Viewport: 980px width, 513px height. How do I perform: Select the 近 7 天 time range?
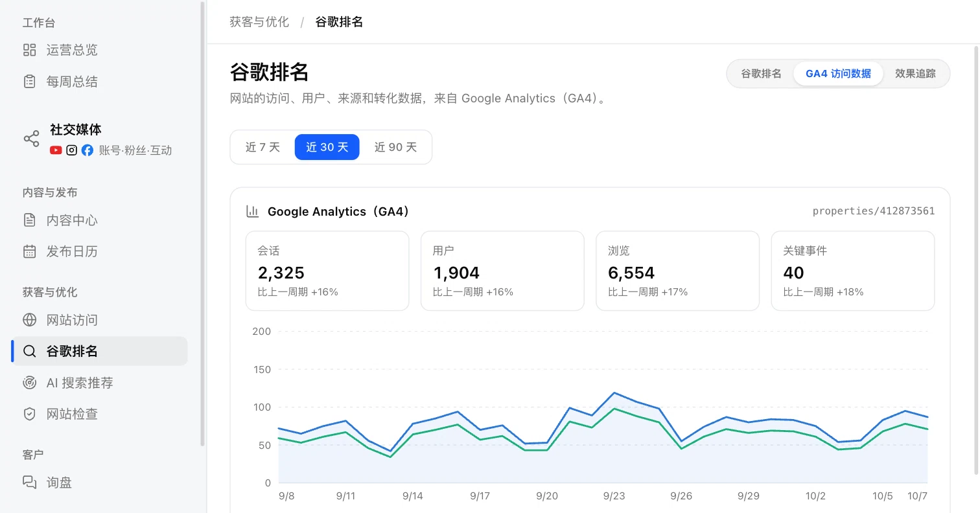coord(262,147)
